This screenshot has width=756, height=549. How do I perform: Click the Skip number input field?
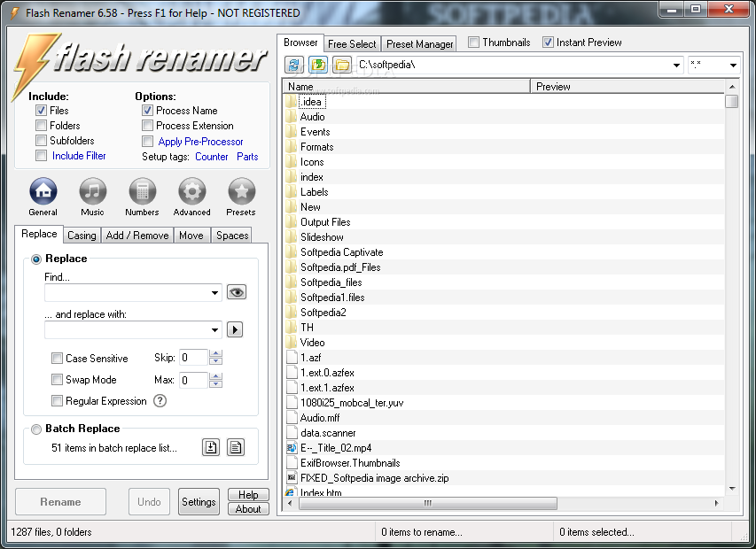click(x=193, y=358)
